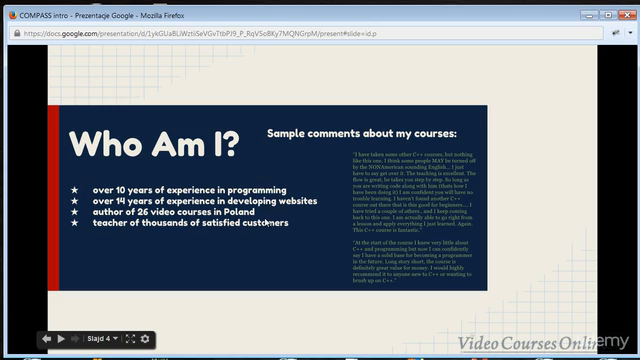This screenshot has width=640, height=360.
Task: Maximize the Firefox window
Action: click(x=608, y=15)
